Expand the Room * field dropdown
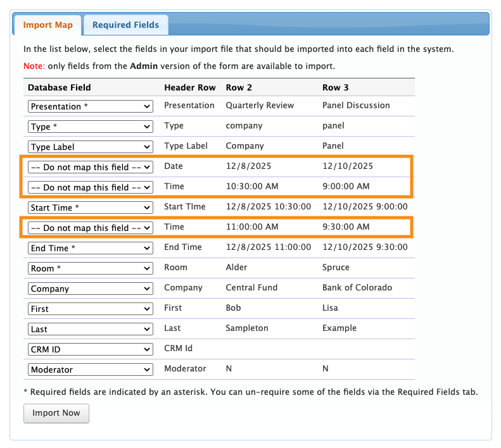Screen dimensions: 501x448 click(90, 268)
